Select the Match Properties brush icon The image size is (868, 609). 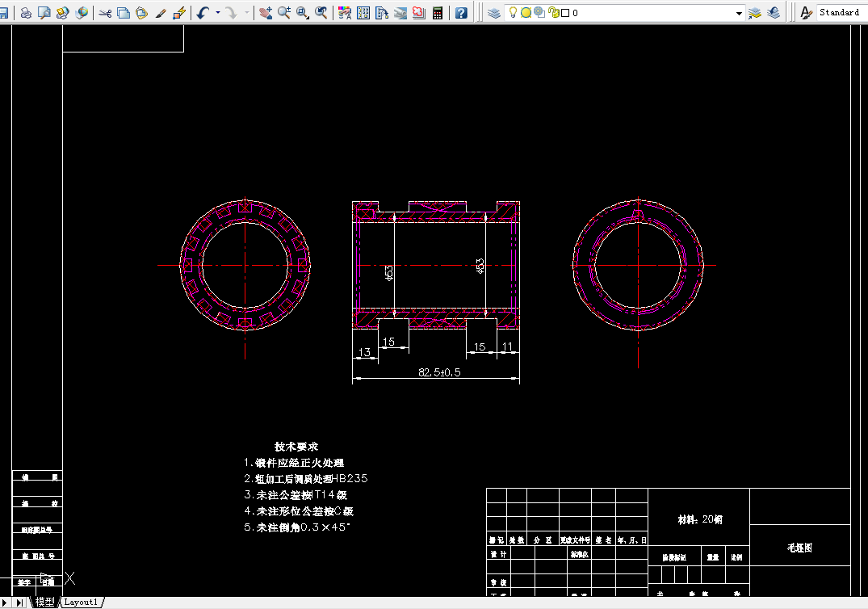click(161, 13)
